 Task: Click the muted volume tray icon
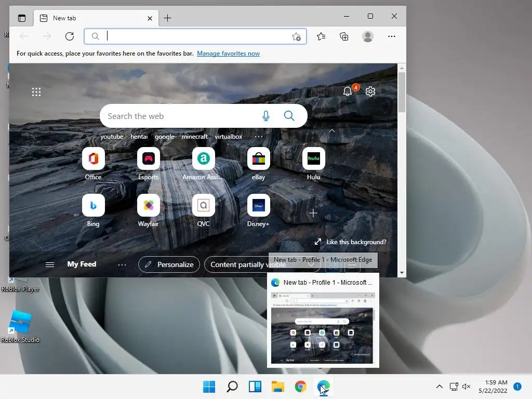(x=467, y=387)
